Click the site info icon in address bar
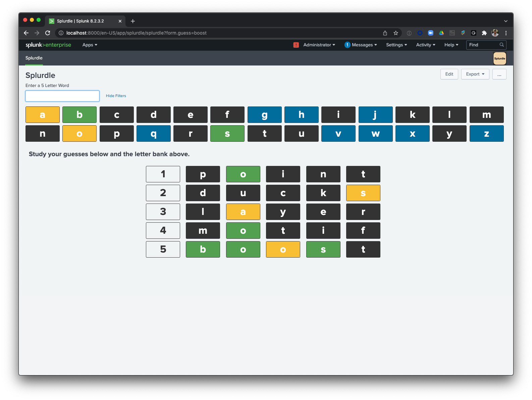The width and height of the screenshot is (532, 400). click(61, 33)
